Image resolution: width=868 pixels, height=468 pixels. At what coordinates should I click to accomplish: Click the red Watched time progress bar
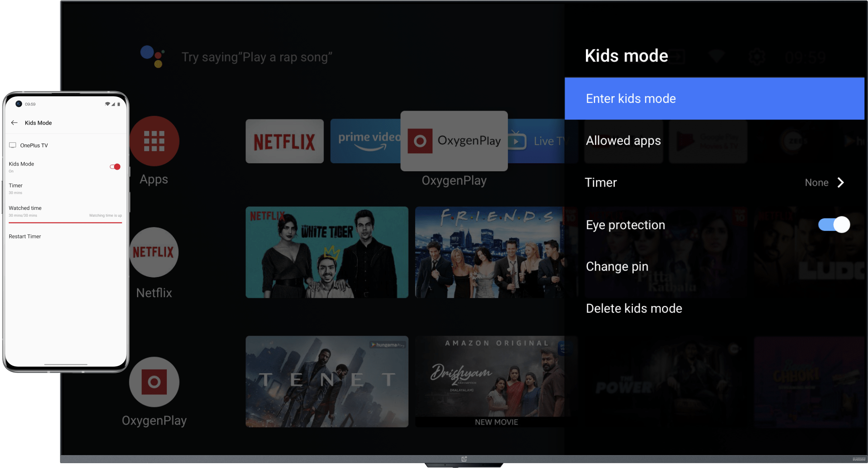pos(65,222)
